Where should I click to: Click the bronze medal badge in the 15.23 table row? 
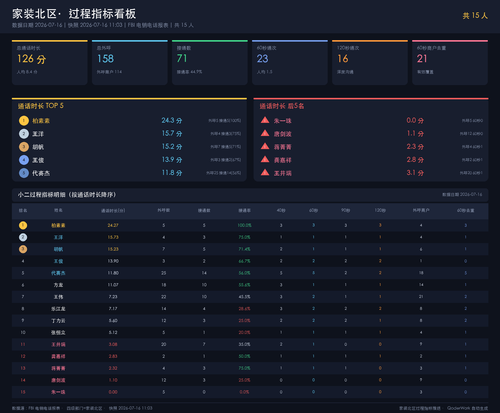(23, 249)
